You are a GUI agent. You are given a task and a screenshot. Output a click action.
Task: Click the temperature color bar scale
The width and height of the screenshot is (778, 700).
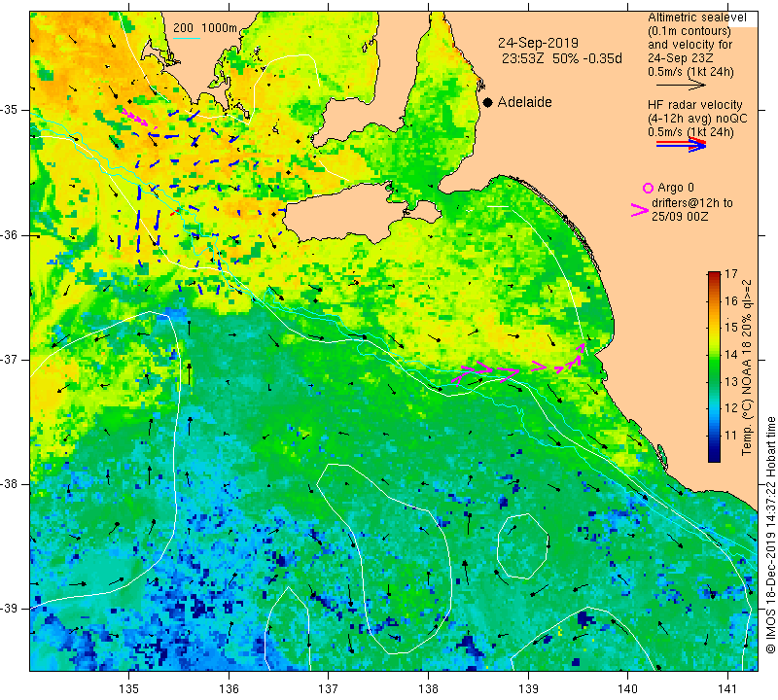[714, 367]
